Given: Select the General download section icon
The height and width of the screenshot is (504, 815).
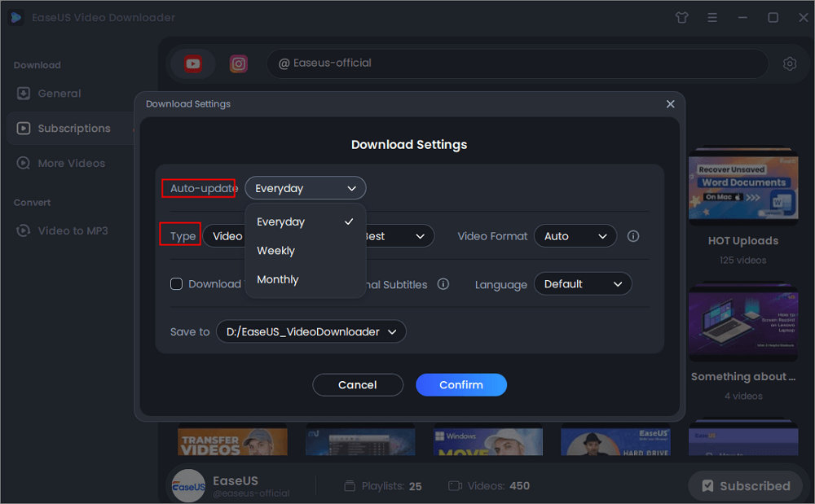Looking at the screenshot, I should (x=25, y=93).
